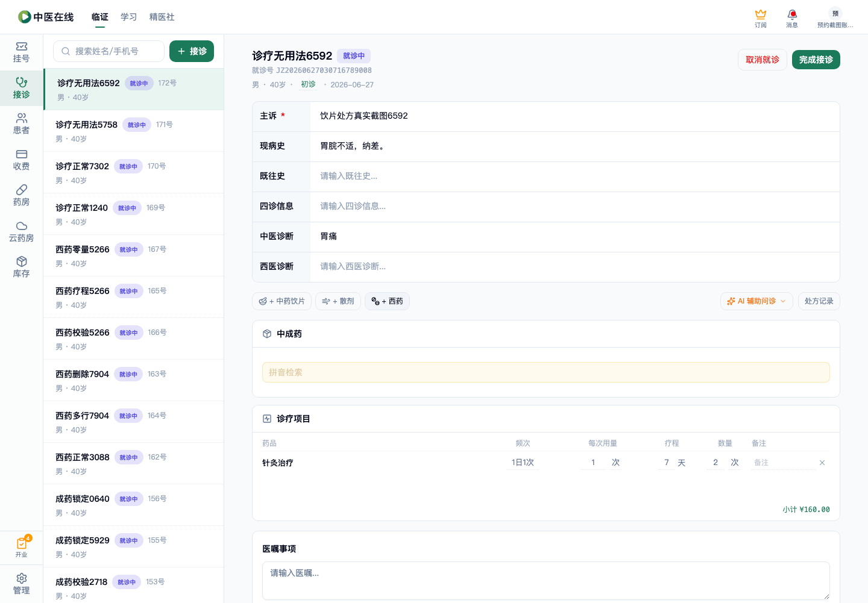Select patient 西药正常3088
868x603 pixels.
[x=134, y=463]
